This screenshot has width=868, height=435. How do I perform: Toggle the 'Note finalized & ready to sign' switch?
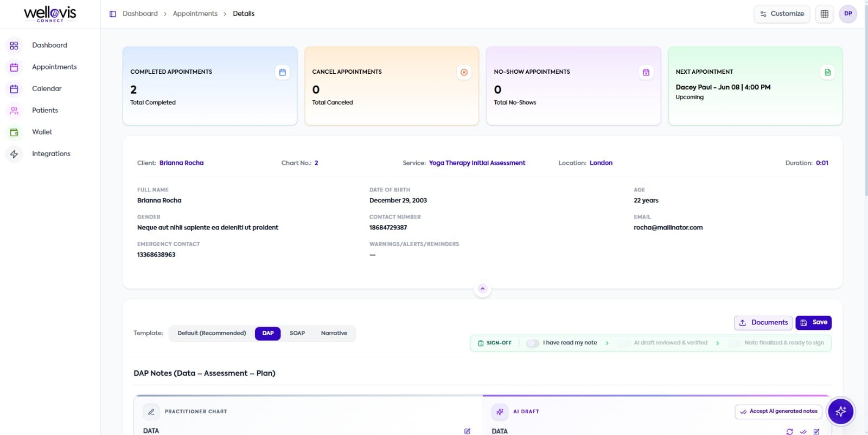point(735,343)
